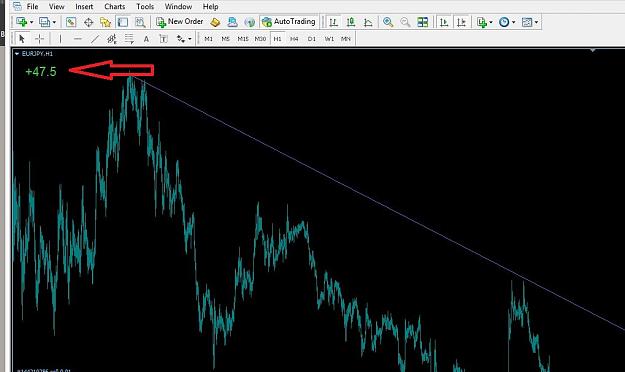Switch timeframe to W1
The height and width of the screenshot is (372, 625).
pos(329,39)
